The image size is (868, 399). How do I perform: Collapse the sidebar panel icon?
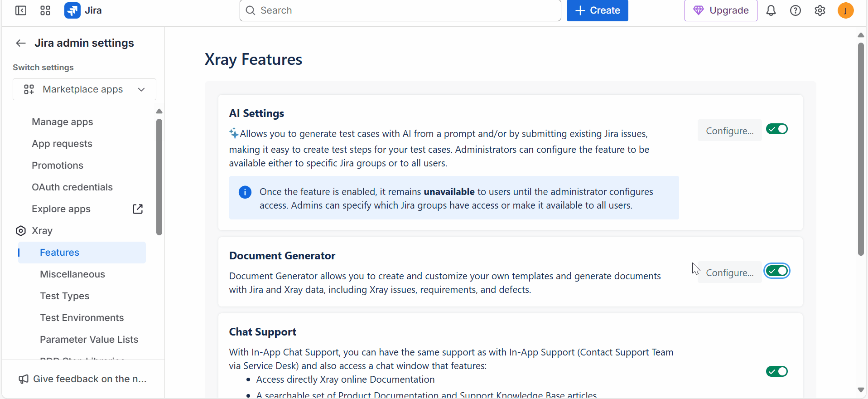pos(21,10)
